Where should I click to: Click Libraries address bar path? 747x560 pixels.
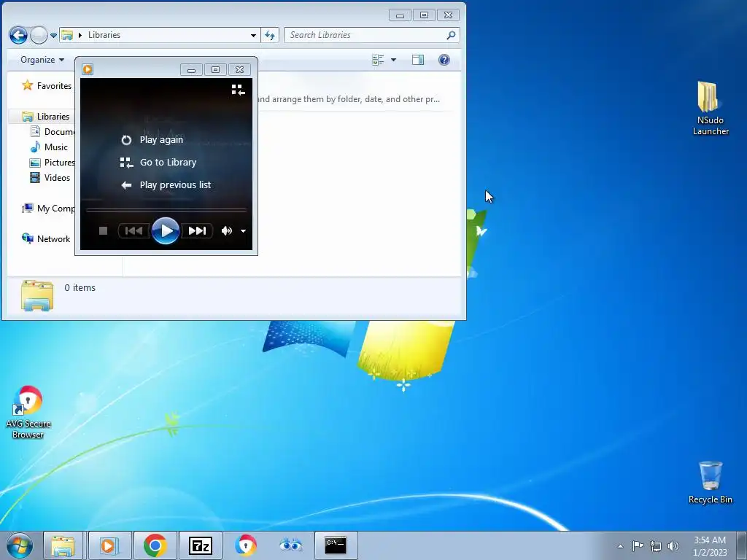[x=104, y=35]
